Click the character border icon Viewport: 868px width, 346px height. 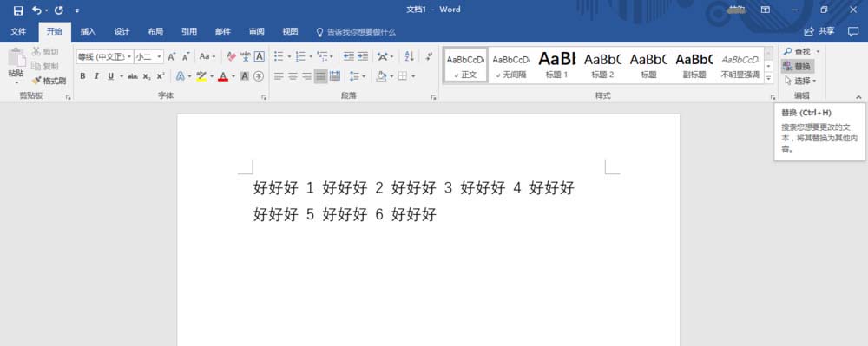coord(259,56)
